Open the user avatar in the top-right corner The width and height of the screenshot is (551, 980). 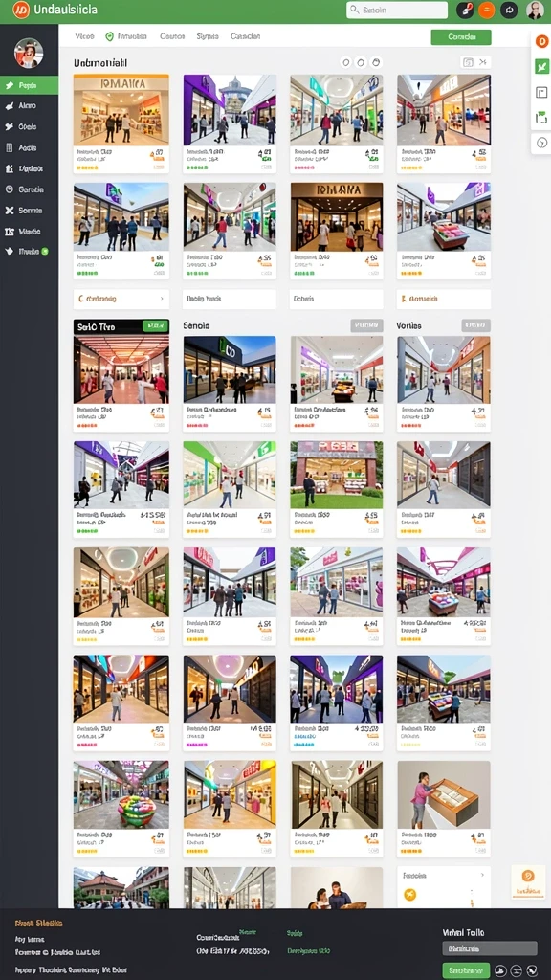tap(535, 10)
